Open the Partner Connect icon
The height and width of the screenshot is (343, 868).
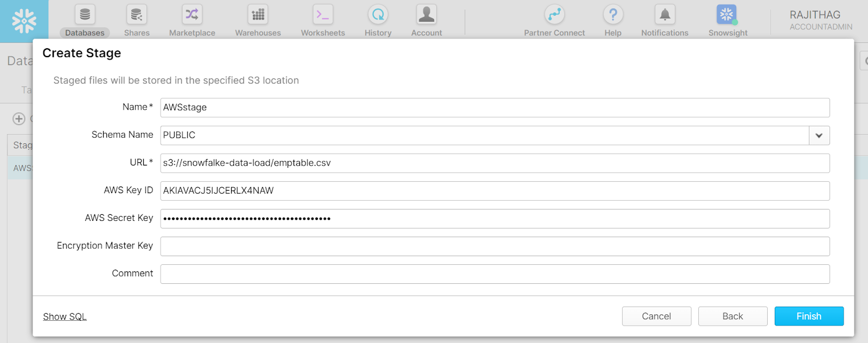pos(554,15)
